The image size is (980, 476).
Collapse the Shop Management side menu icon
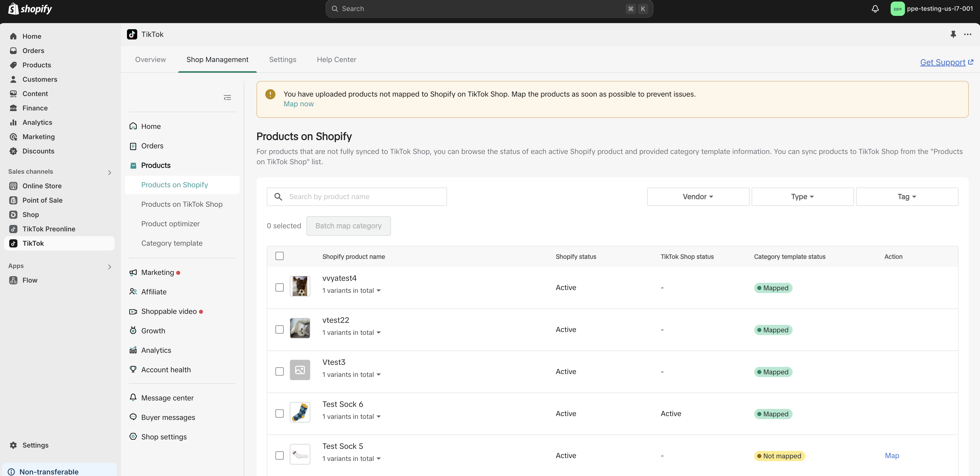pos(227,98)
